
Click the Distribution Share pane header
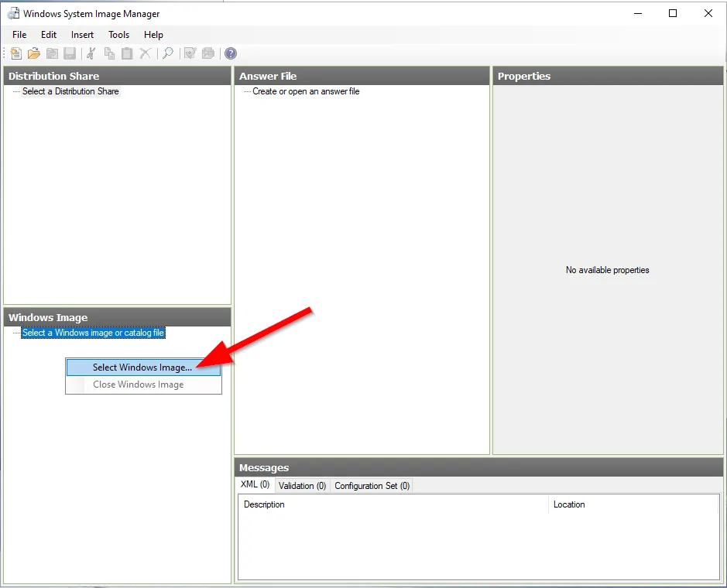tap(118, 76)
